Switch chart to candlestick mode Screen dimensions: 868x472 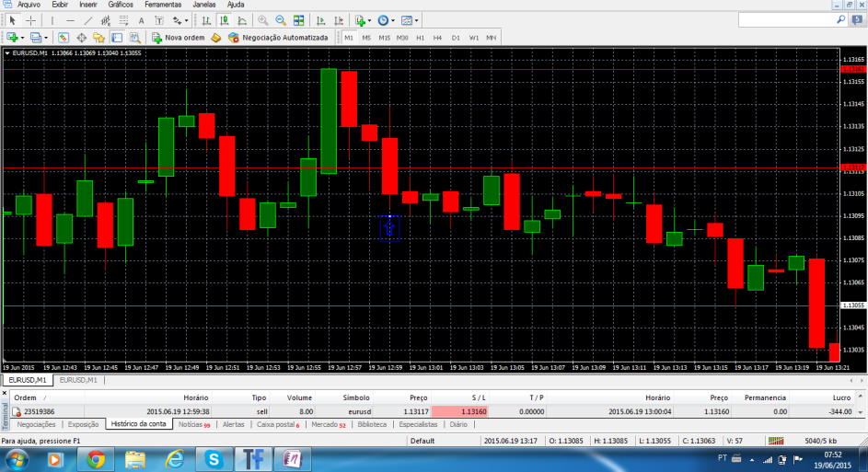[x=224, y=20]
